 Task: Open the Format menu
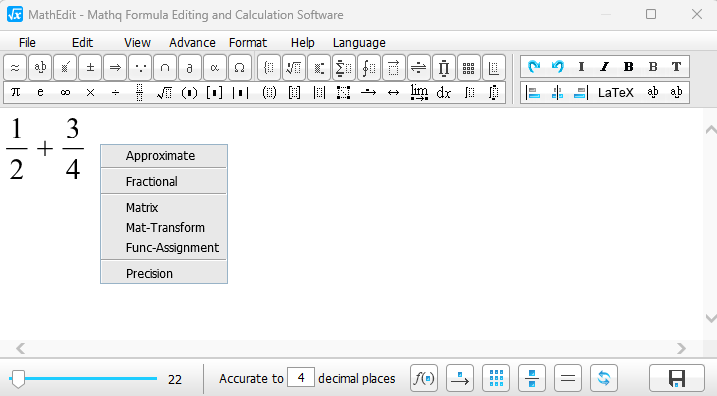(248, 43)
